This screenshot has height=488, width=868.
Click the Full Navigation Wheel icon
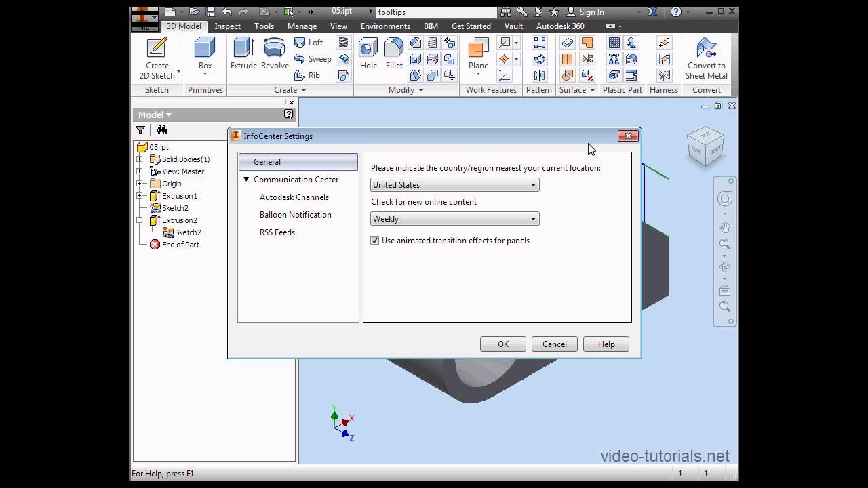725,199
